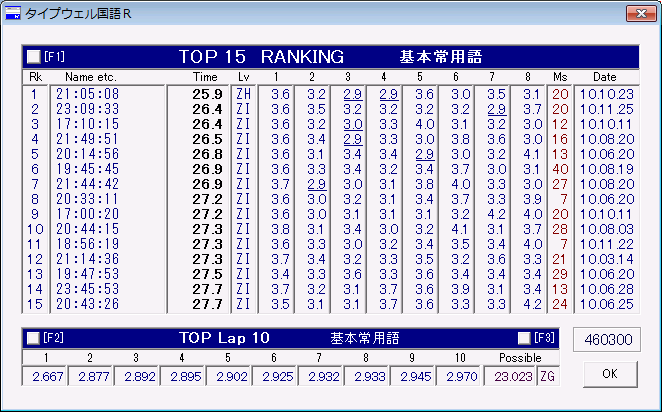Select the Date column header
This screenshot has width=662, height=412.
605,77
